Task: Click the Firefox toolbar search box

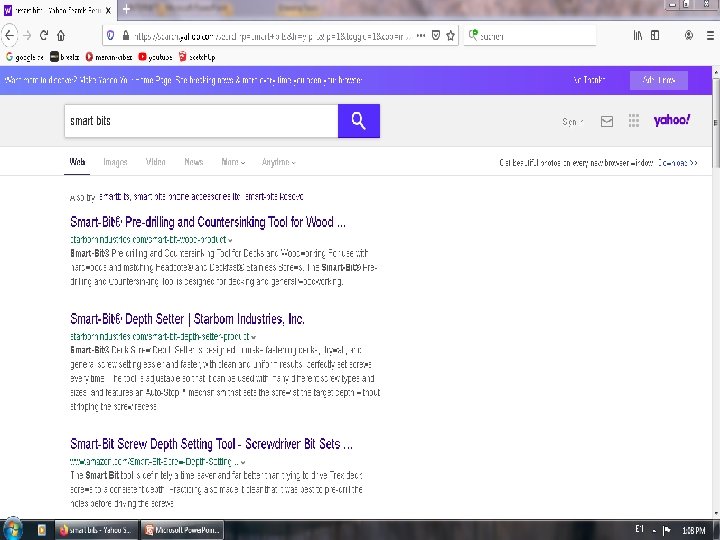Action: click(x=530, y=35)
